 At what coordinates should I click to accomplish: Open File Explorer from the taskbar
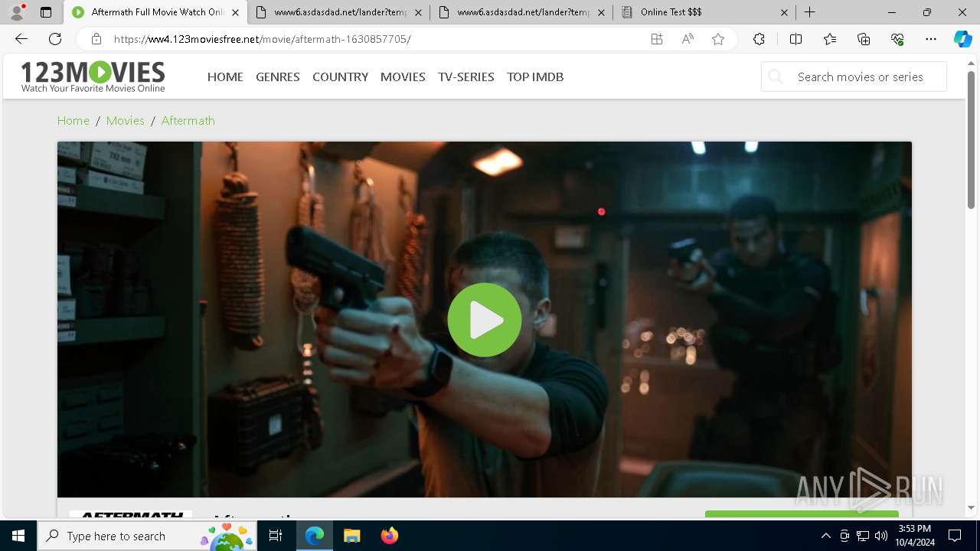(351, 536)
